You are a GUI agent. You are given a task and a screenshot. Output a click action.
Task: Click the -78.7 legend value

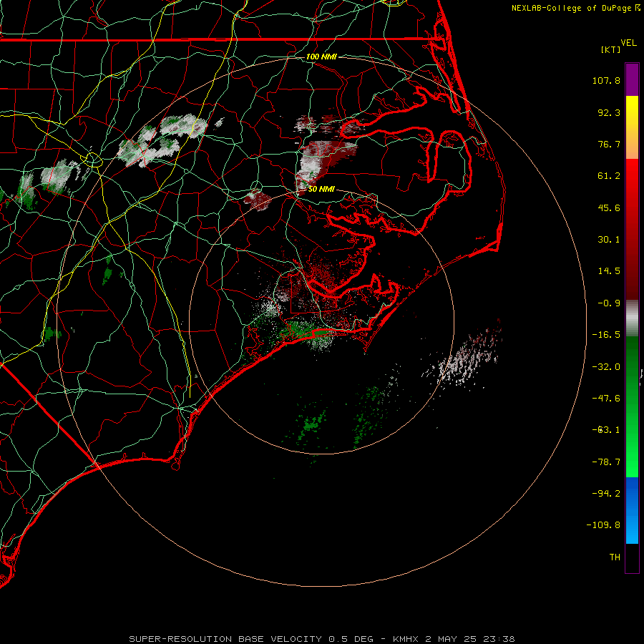pyautogui.click(x=606, y=462)
